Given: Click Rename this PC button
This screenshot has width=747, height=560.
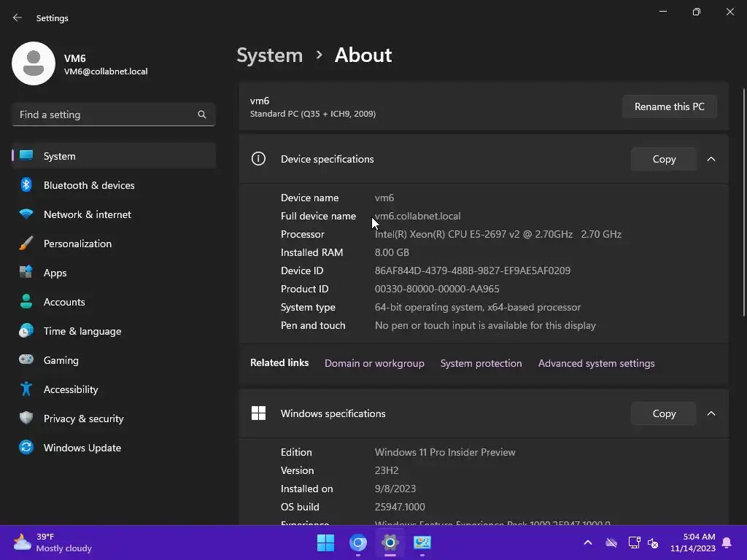Looking at the screenshot, I should pyautogui.click(x=670, y=106).
